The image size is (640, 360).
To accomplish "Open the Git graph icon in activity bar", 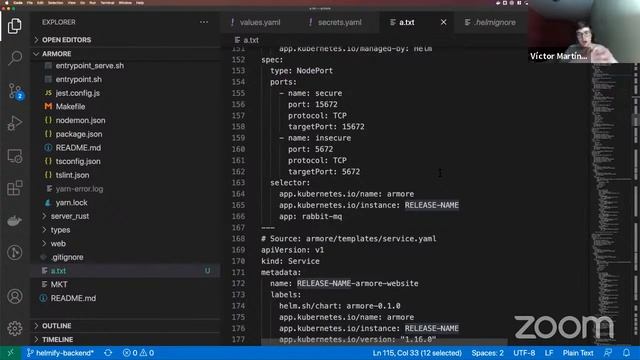I will click(15, 253).
